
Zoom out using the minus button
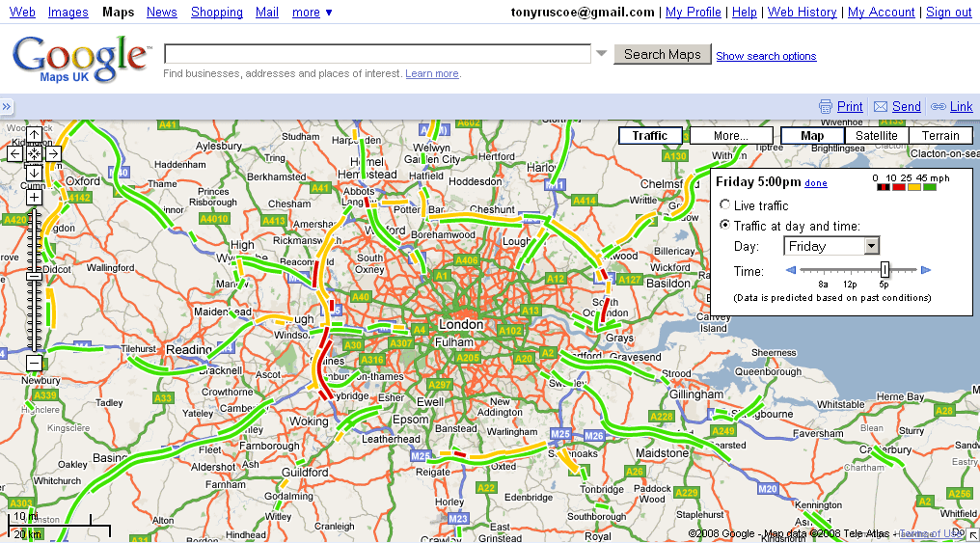34,363
